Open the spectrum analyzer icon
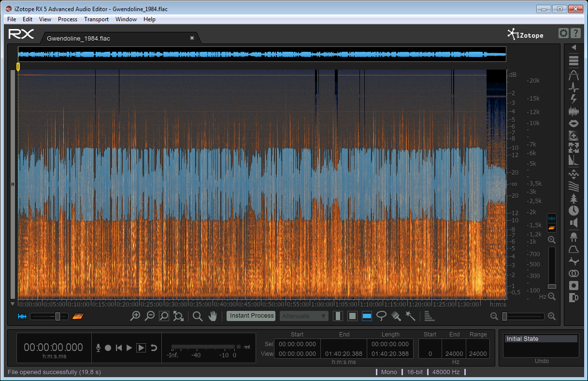The width and height of the screenshot is (588, 381). pos(430,316)
